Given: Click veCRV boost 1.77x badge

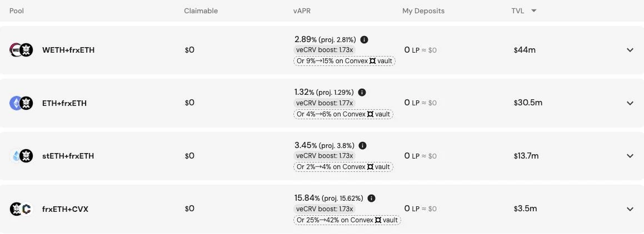Looking at the screenshot, I should click(x=324, y=103).
